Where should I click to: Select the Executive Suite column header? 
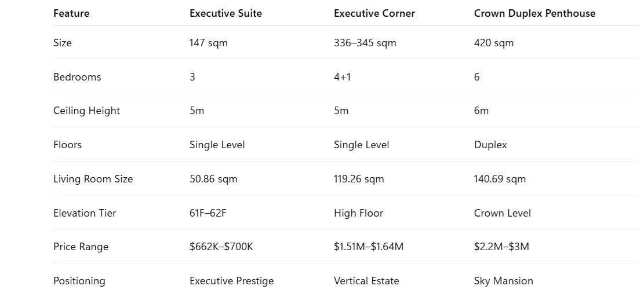(x=225, y=13)
